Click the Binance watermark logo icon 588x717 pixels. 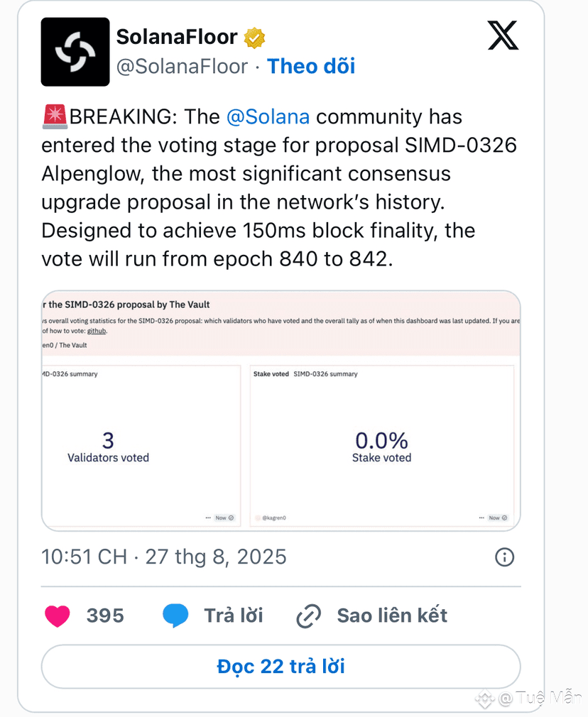click(x=484, y=699)
